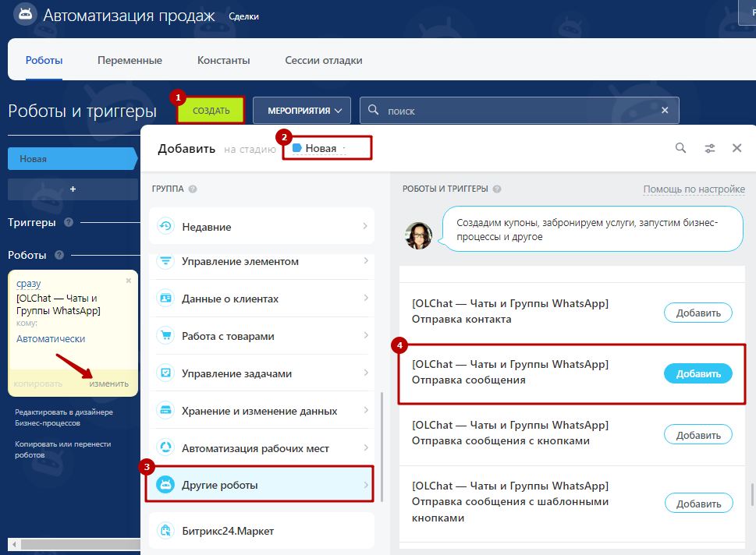Click the horizontal scrollbar at bottom left
The width and height of the screenshot is (756, 555).
click(70, 543)
